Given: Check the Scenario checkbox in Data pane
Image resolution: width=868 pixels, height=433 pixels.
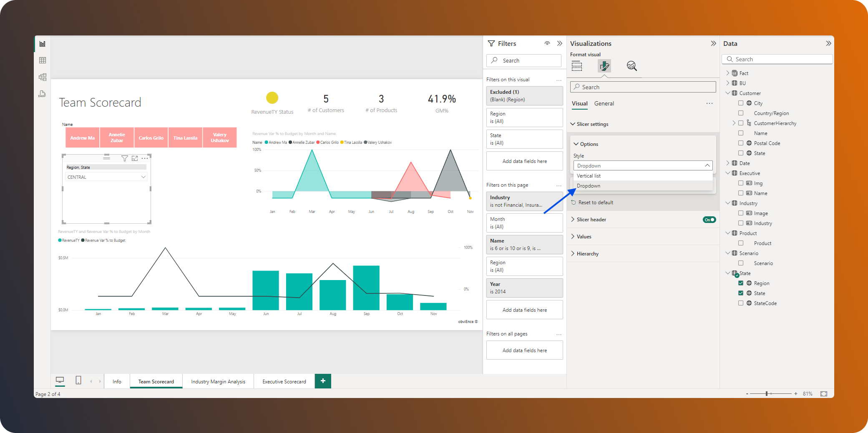Looking at the screenshot, I should click(741, 263).
